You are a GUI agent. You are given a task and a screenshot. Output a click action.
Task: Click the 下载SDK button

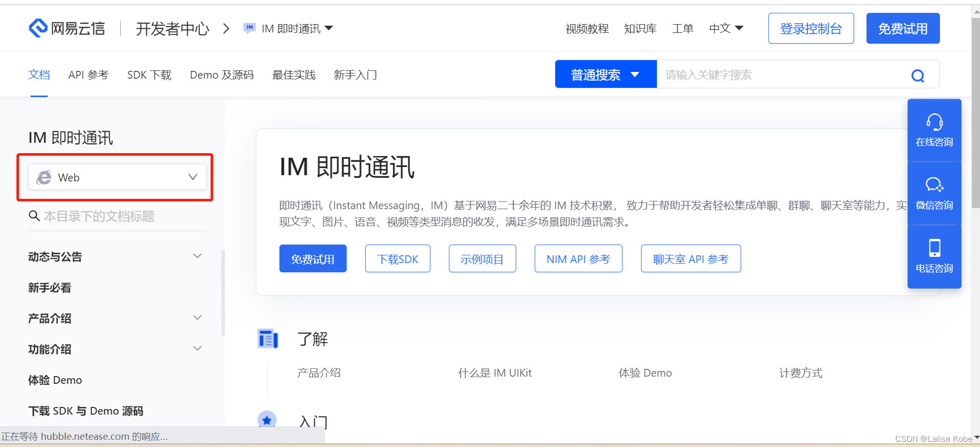click(x=398, y=258)
